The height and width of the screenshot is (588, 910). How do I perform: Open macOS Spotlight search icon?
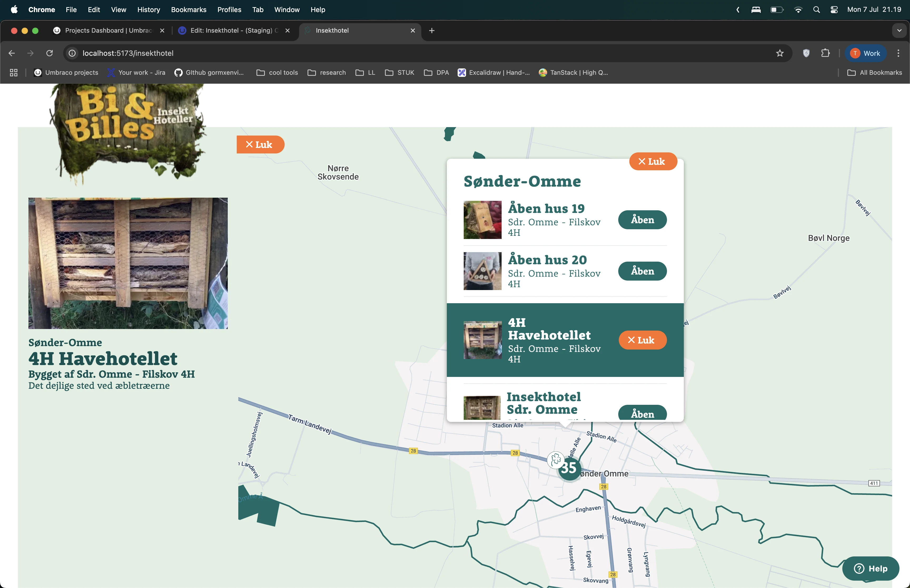pos(817,9)
